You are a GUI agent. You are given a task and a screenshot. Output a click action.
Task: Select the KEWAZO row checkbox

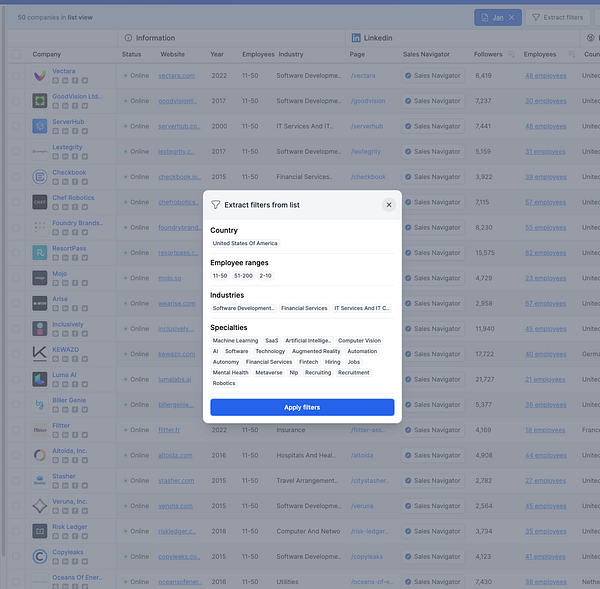click(x=16, y=354)
